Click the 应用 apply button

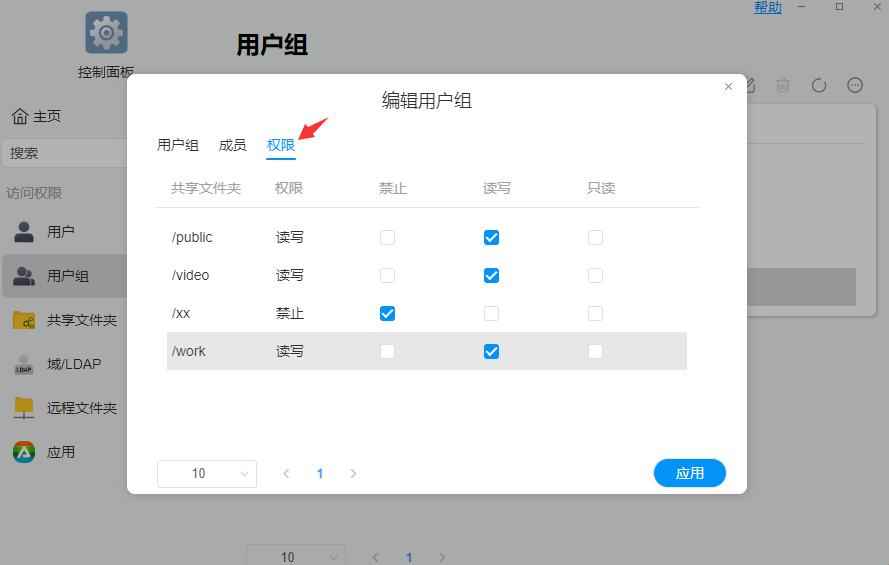(x=689, y=473)
